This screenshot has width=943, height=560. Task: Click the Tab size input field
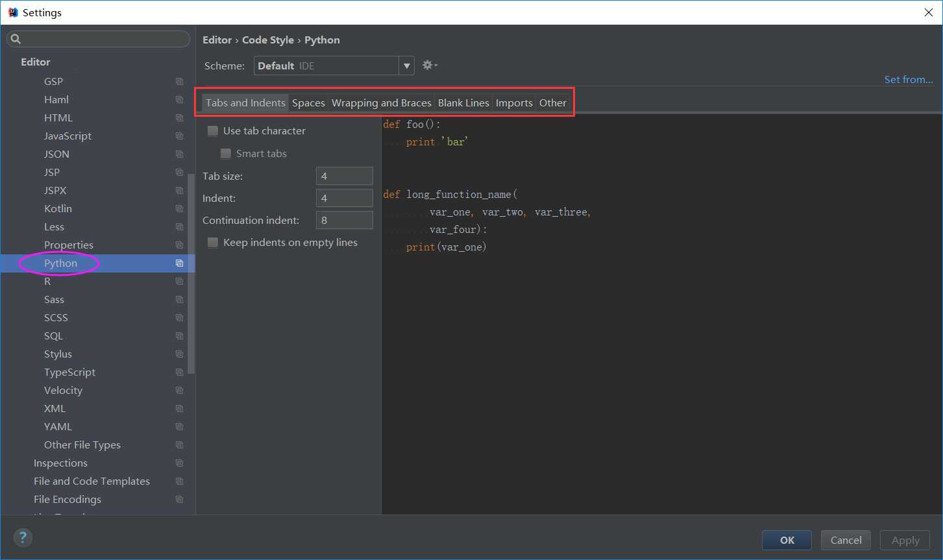click(x=345, y=177)
